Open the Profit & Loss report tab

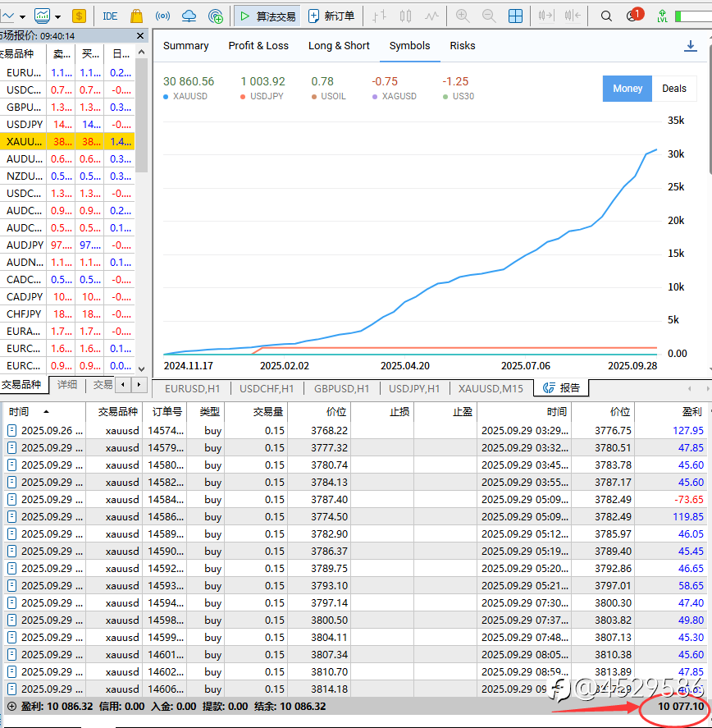pos(258,45)
